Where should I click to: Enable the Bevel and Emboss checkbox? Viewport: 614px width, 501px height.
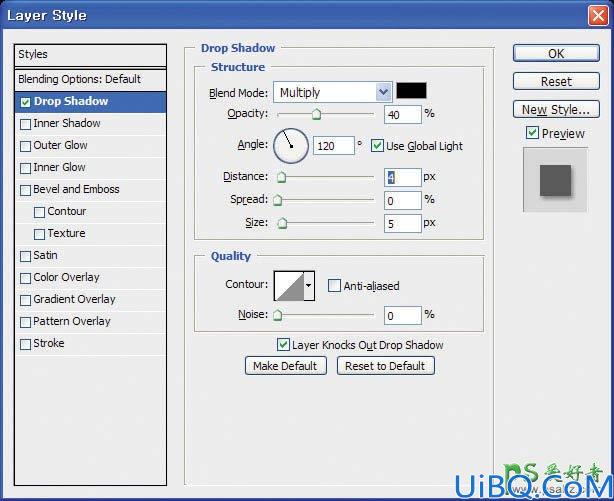point(25,190)
